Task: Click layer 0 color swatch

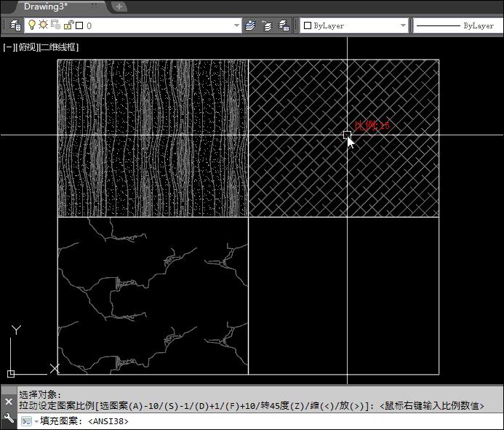Action: tap(79, 25)
